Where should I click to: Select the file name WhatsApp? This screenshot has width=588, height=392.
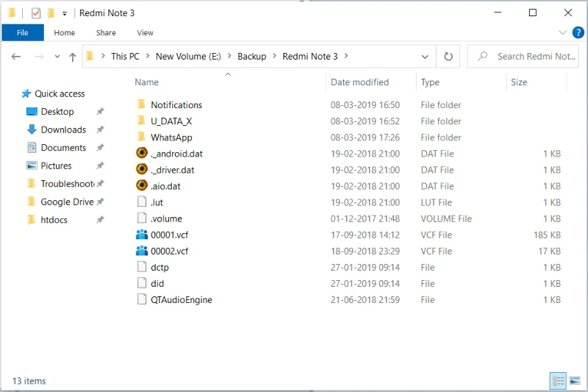(171, 138)
